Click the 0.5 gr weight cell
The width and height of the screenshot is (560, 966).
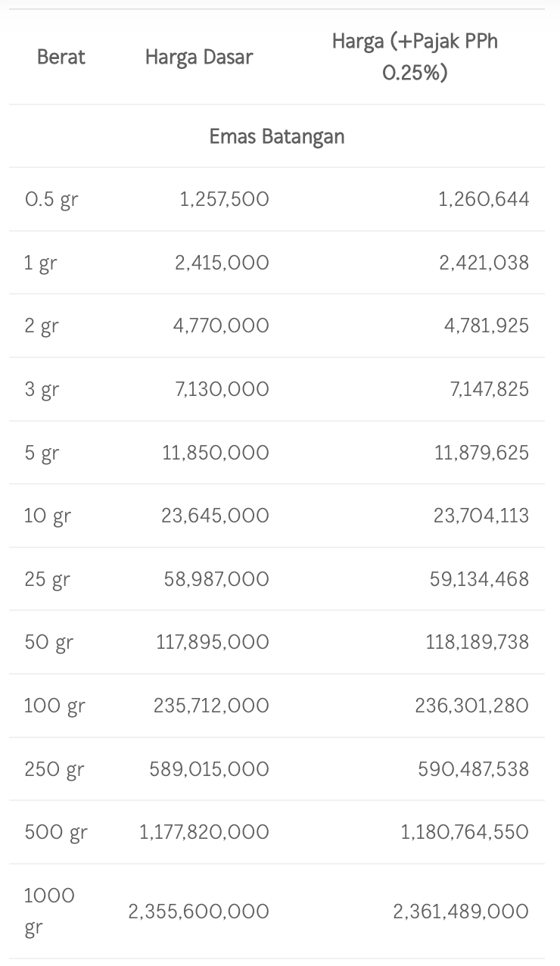pyautogui.click(x=51, y=200)
